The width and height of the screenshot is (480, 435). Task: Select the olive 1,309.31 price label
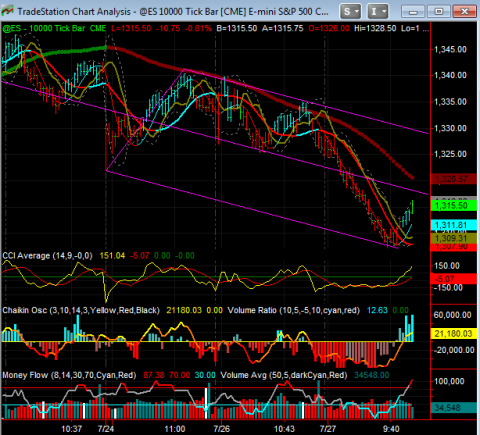(x=453, y=238)
